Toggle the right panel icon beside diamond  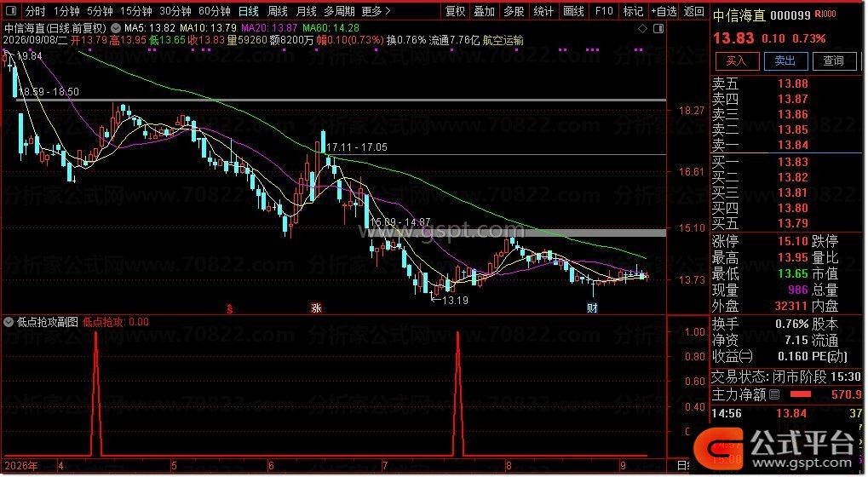pos(658,28)
